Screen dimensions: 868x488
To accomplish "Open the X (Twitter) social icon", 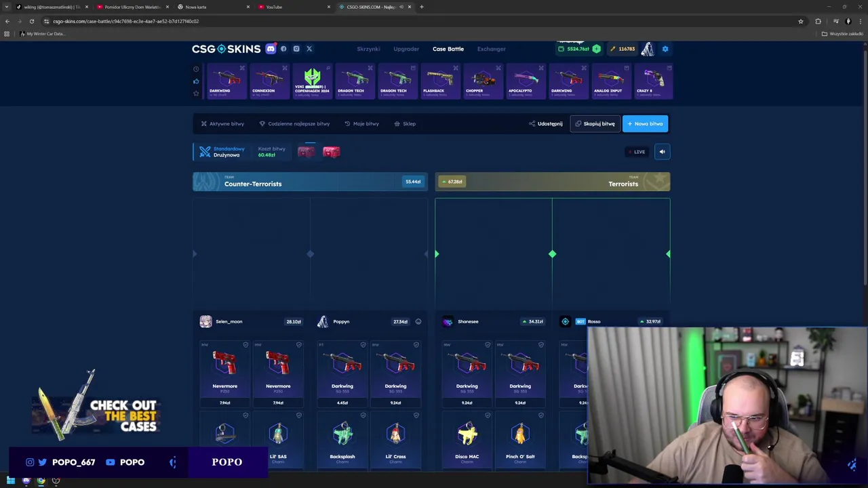I will (x=309, y=49).
